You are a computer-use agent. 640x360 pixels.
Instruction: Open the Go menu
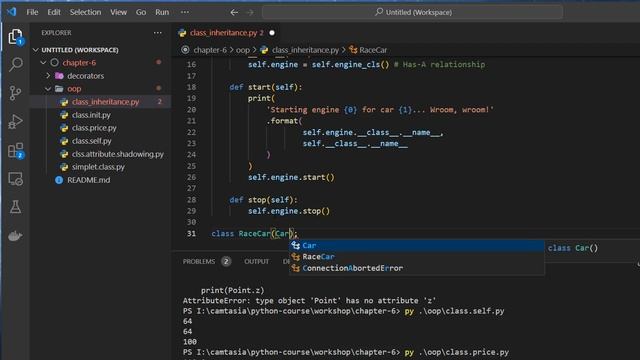point(141,12)
